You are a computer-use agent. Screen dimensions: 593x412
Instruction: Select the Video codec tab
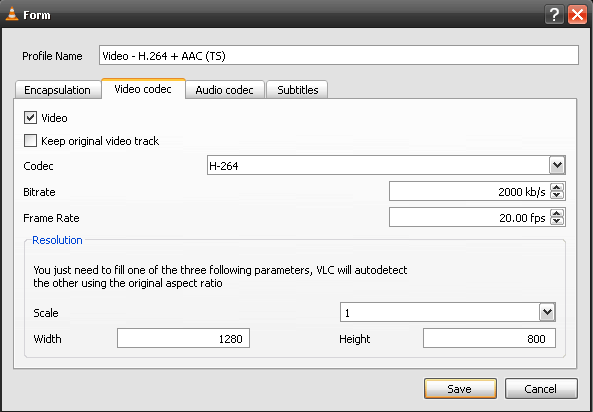[x=143, y=89]
